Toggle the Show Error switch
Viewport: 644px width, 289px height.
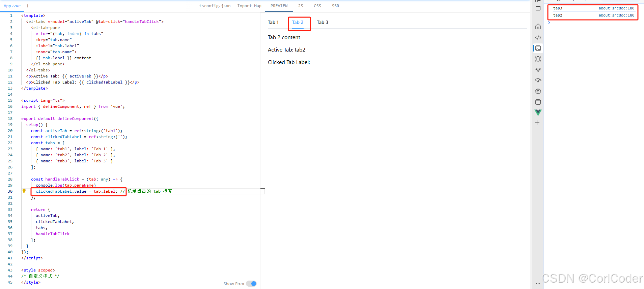point(251,284)
